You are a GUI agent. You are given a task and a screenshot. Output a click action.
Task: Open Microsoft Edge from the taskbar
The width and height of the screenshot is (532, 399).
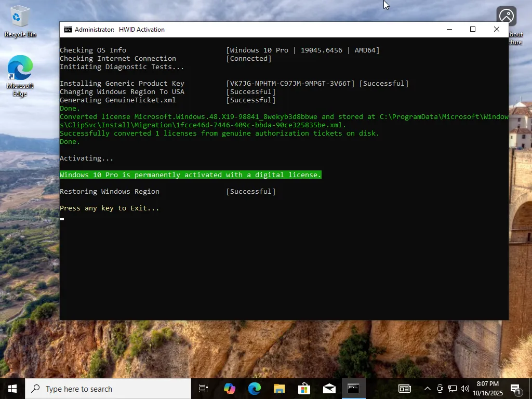[255, 389]
